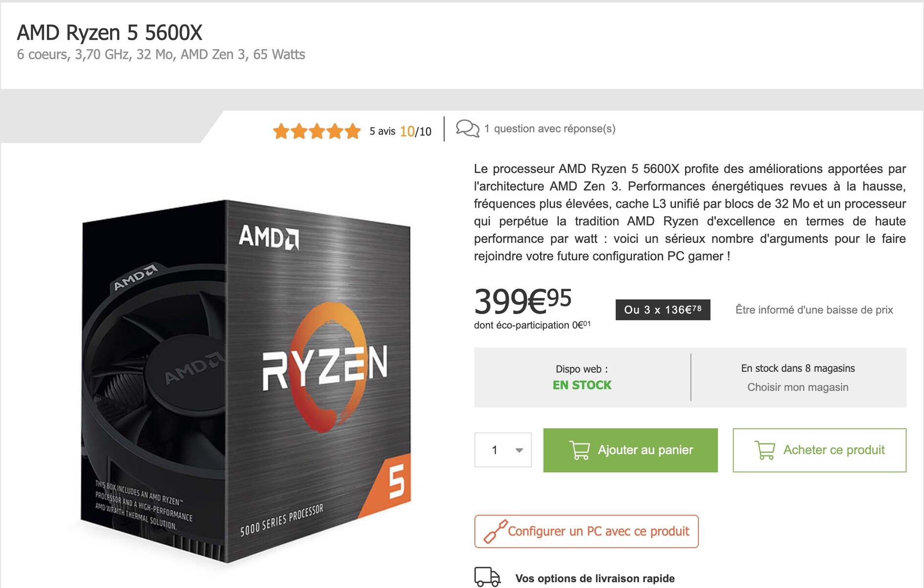The width and height of the screenshot is (924, 588).
Task: Add the product with Ajouter au panier
Action: pyautogui.click(x=631, y=450)
